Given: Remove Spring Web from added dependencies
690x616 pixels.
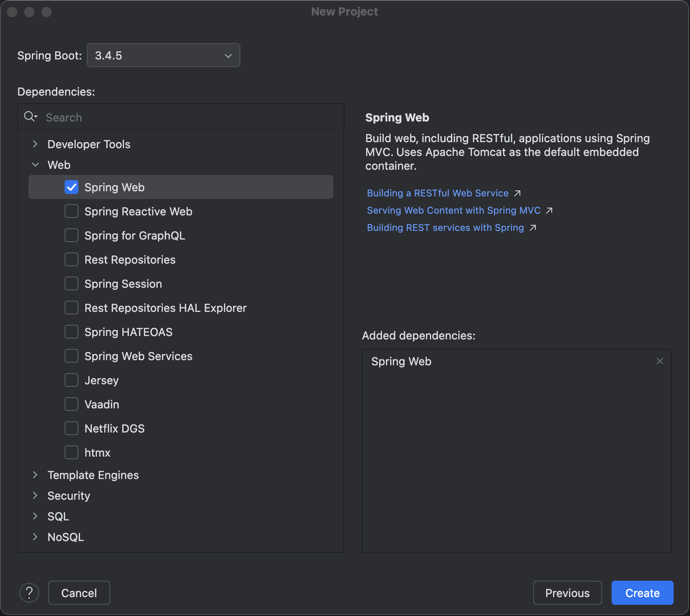Looking at the screenshot, I should pos(659,361).
